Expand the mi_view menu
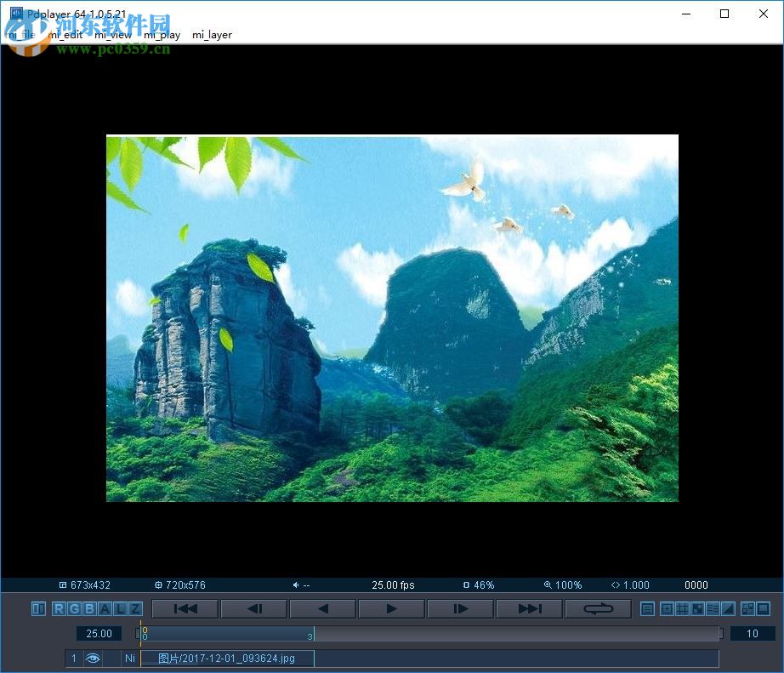The height and width of the screenshot is (673, 784). (111, 35)
